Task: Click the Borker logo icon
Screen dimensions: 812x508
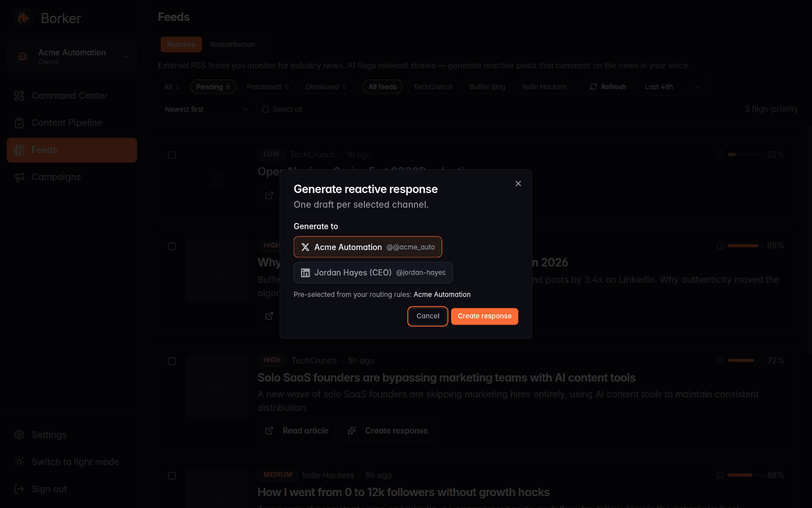Action: coord(24,18)
